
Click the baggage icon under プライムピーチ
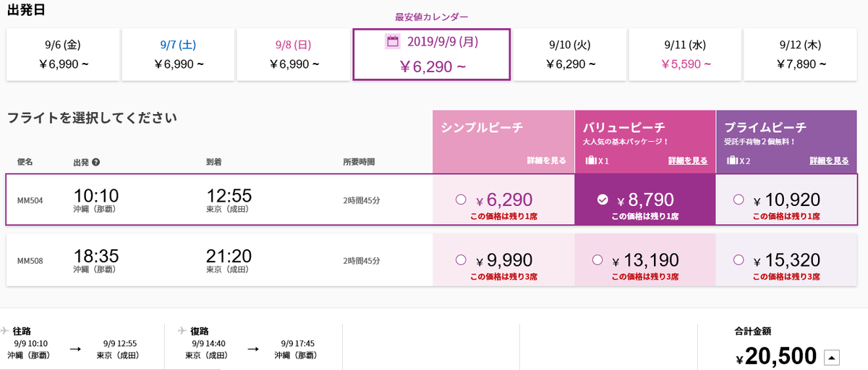pyautogui.click(x=732, y=160)
